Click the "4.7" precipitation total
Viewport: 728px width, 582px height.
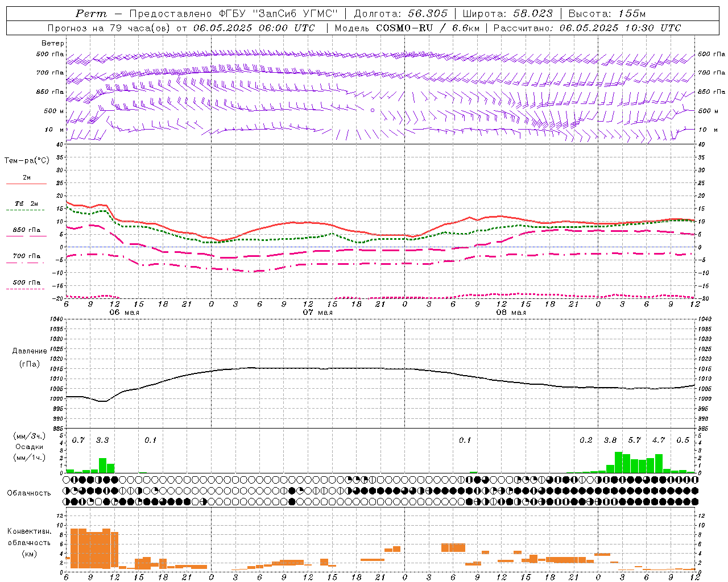tap(659, 440)
